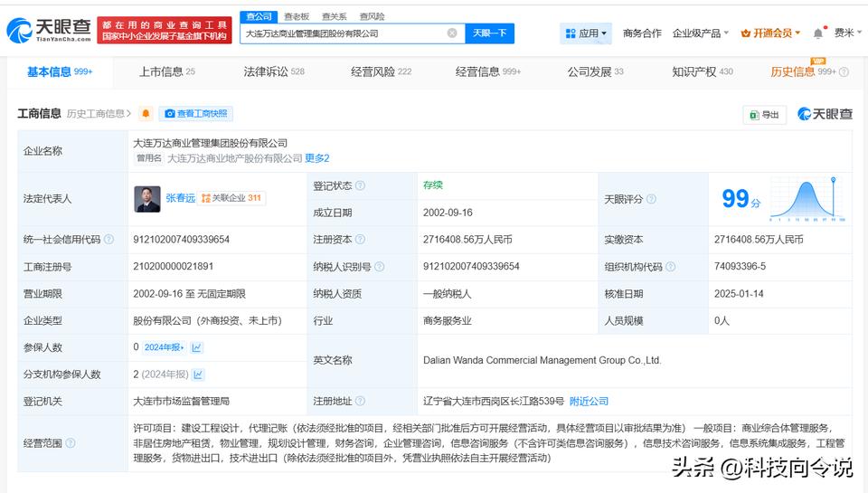868x493 pixels.
Task: Click the legal representative's photo
Action: (x=147, y=199)
